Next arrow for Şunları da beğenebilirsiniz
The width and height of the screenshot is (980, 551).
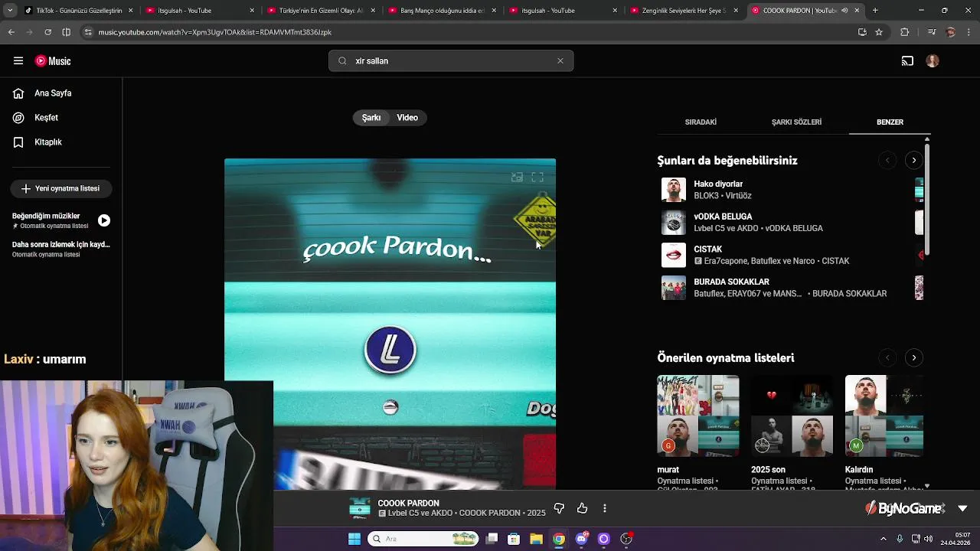point(914,161)
